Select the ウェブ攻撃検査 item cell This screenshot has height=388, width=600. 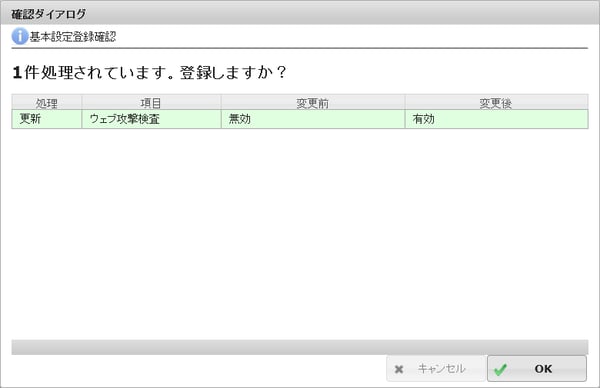click(151, 119)
